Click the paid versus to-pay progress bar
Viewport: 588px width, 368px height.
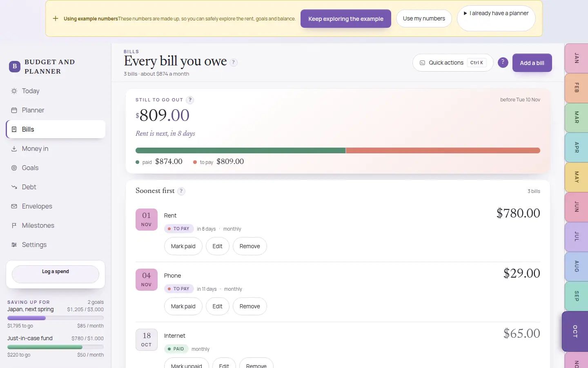point(338,150)
